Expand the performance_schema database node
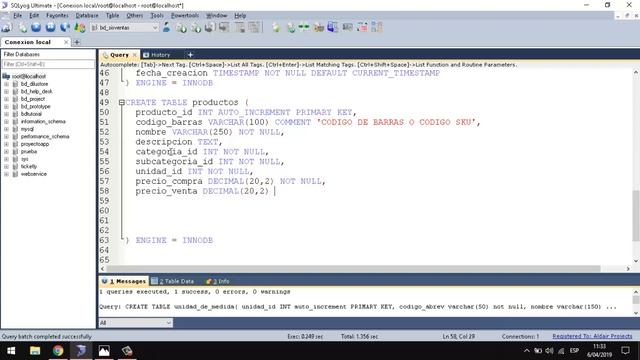This screenshot has height=360, width=640. coord(6,137)
